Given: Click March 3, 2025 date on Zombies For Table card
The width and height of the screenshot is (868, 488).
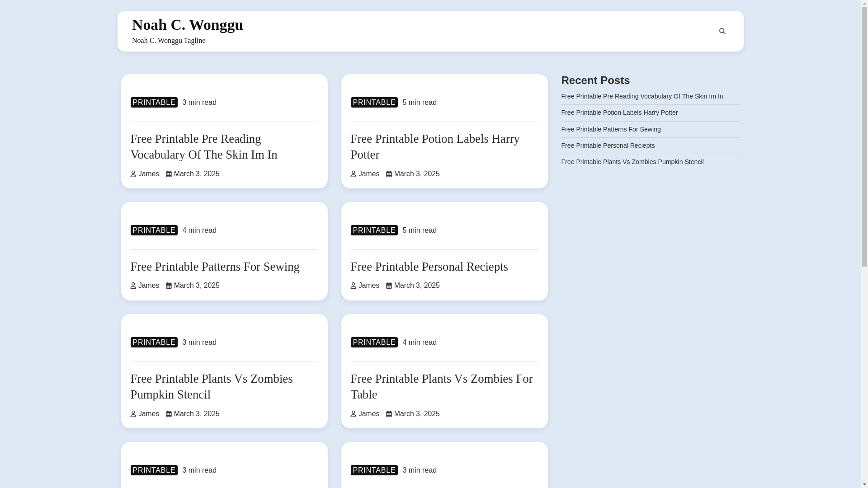Looking at the screenshot, I should [x=416, y=414].
